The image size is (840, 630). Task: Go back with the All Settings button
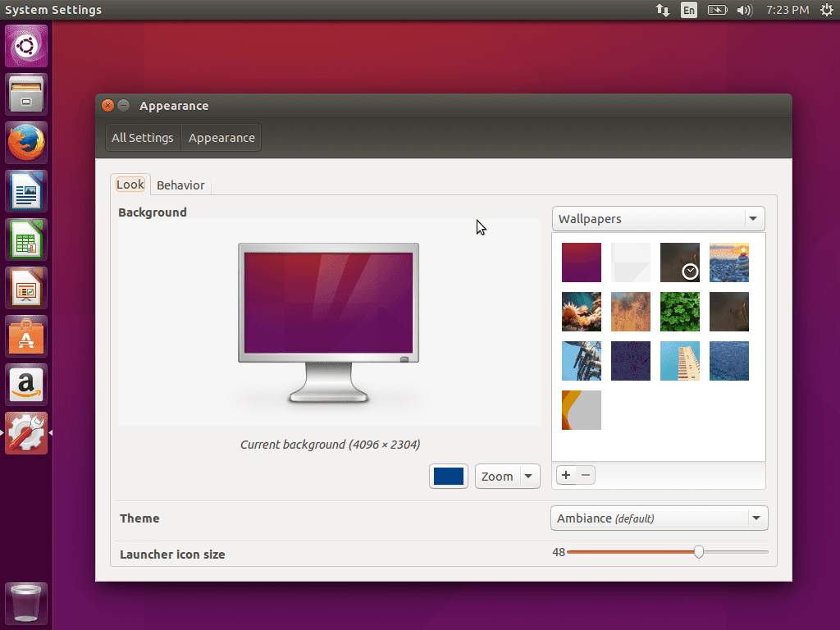(143, 137)
